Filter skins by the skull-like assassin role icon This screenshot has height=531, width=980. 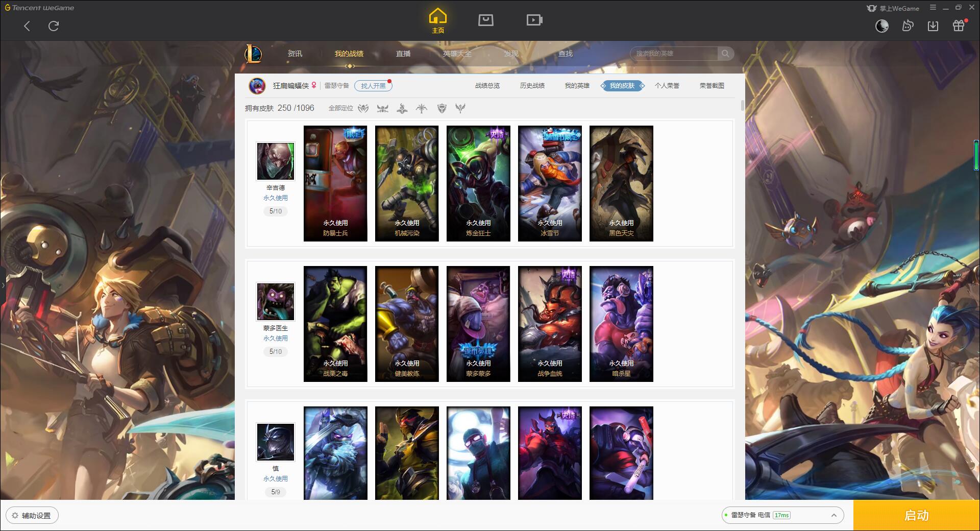click(382, 108)
